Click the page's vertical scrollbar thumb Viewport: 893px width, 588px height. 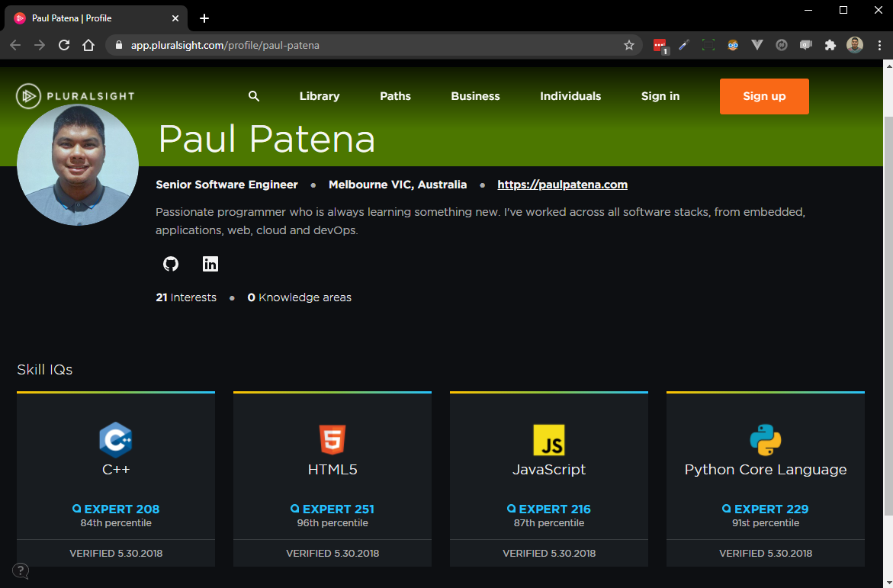click(x=888, y=316)
